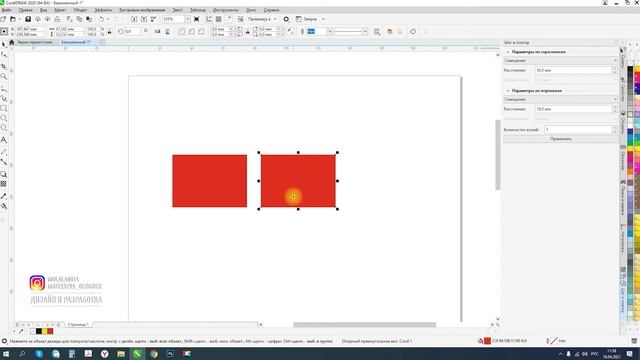640x360 pixels.
Task: Open the outline width dropdown
Action: click(x=330, y=31)
